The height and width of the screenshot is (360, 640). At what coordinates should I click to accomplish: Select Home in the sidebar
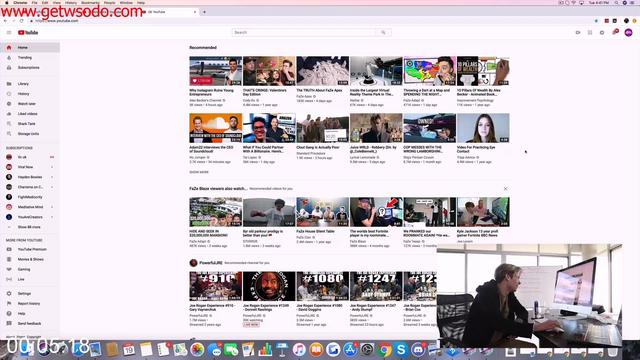[x=30, y=47]
